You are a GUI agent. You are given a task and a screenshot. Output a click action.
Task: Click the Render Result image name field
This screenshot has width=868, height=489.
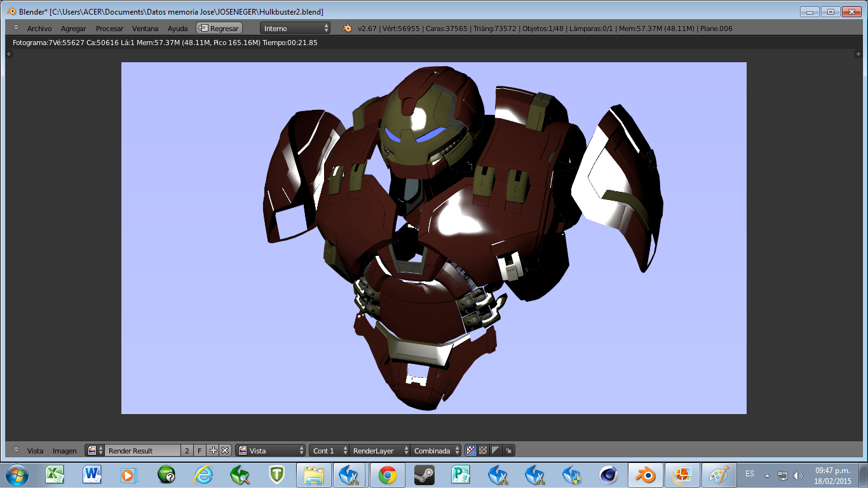(x=143, y=450)
